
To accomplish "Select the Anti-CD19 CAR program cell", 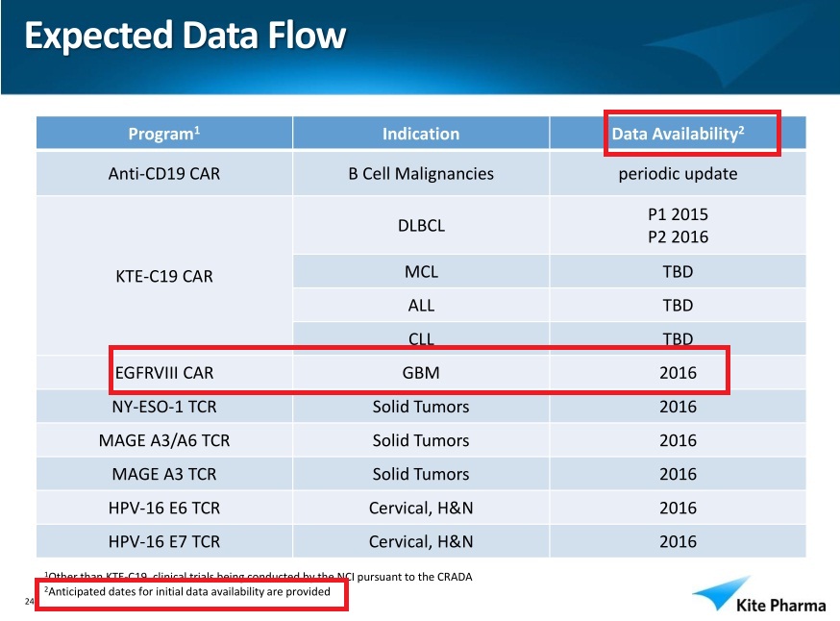I will [163, 174].
